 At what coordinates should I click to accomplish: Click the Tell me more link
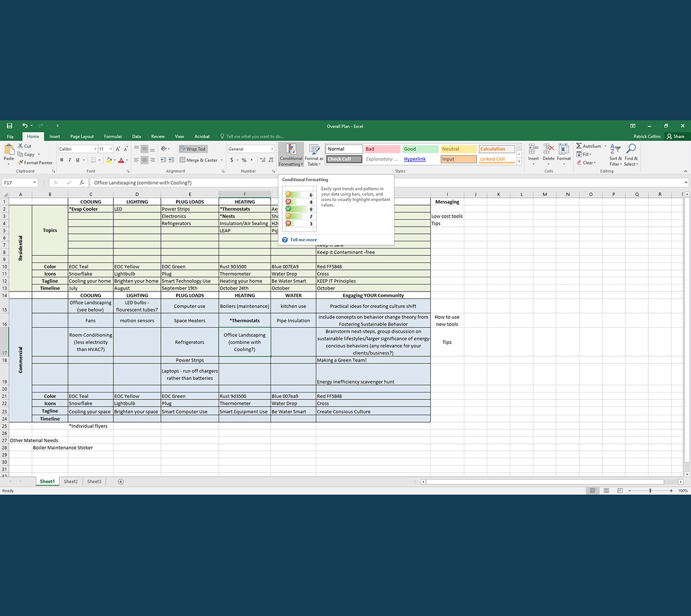click(303, 240)
